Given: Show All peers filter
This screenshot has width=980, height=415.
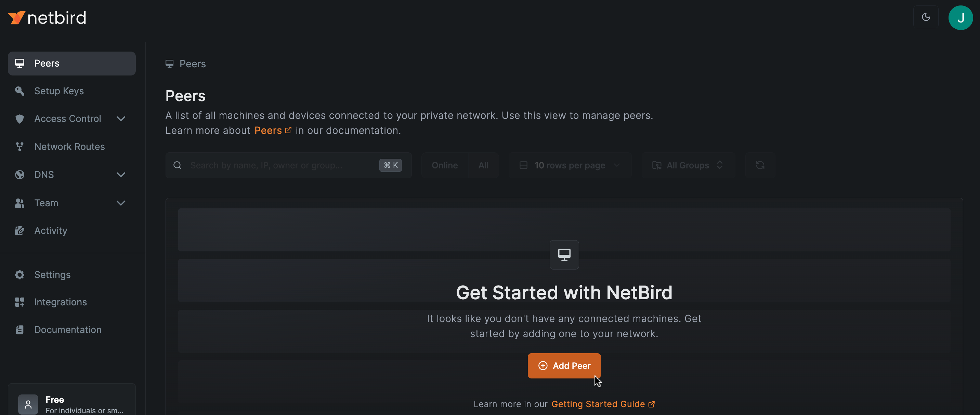Looking at the screenshot, I should click(483, 165).
